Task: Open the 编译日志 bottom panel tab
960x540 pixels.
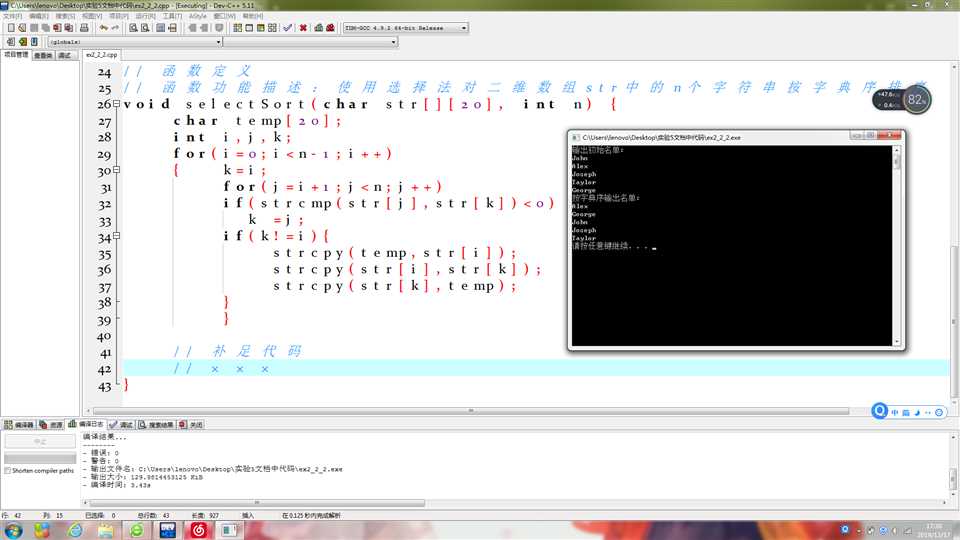Action: point(86,424)
